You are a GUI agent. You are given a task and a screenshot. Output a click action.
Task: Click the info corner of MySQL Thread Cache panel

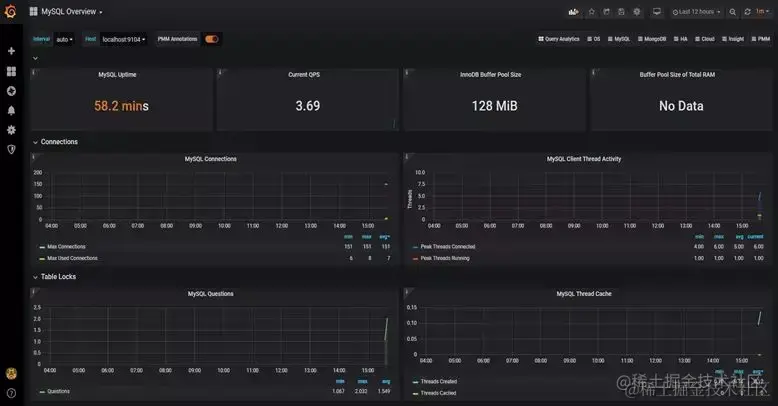point(406,292)
